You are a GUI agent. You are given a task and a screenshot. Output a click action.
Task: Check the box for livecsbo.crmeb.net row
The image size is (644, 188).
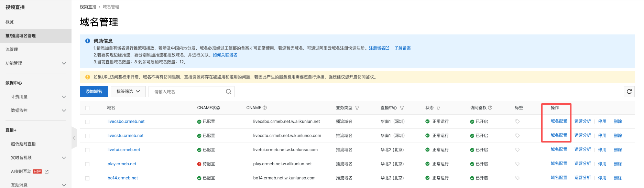[x=87, y=122]
